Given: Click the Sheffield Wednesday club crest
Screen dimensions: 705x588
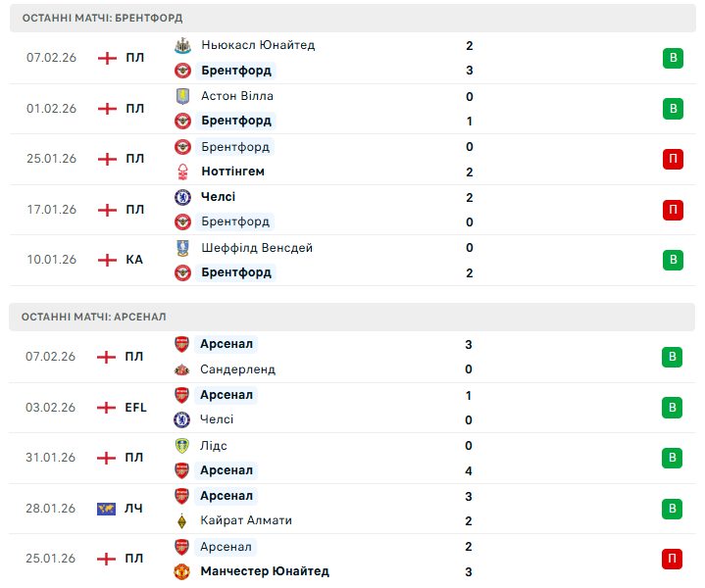Looking at the screenshot, I should click(x=182, y=248).
